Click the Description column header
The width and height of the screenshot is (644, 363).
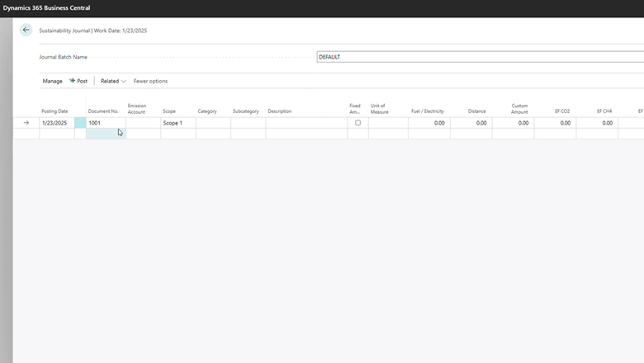click(x=280, y=111)
